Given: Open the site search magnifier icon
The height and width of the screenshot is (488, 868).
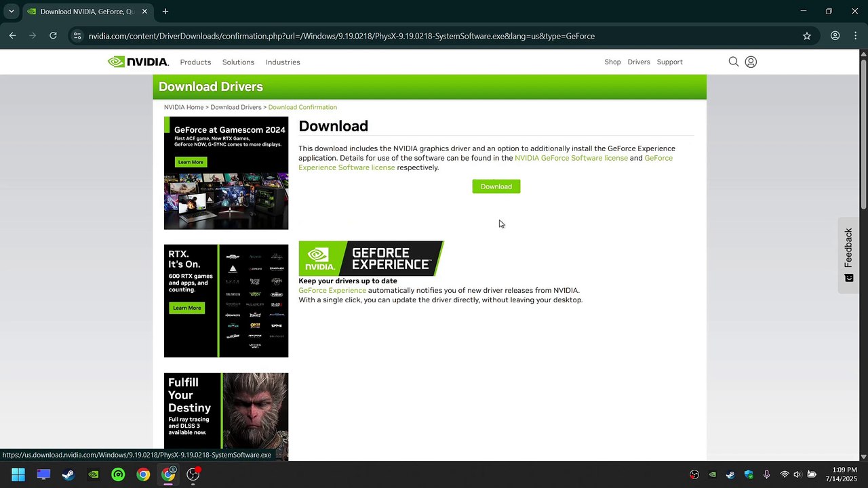Looking at the screenshot, I should (x=733, y=62).
